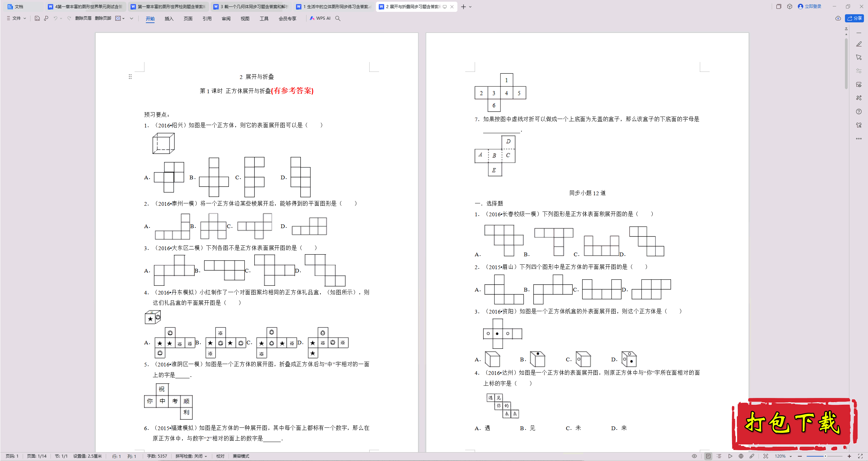Screen dimensions: 868x461
Task: Expand the quick access toolbar customize chevron
Action: tap(132, 18)
